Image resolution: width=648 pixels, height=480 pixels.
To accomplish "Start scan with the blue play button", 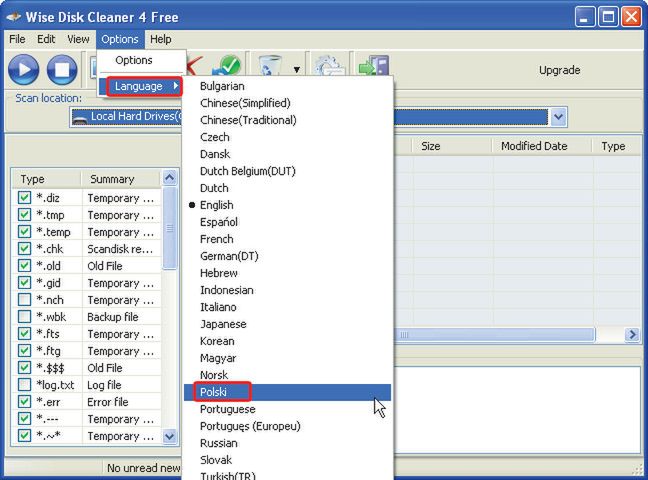I will click(x=24, y=69).
